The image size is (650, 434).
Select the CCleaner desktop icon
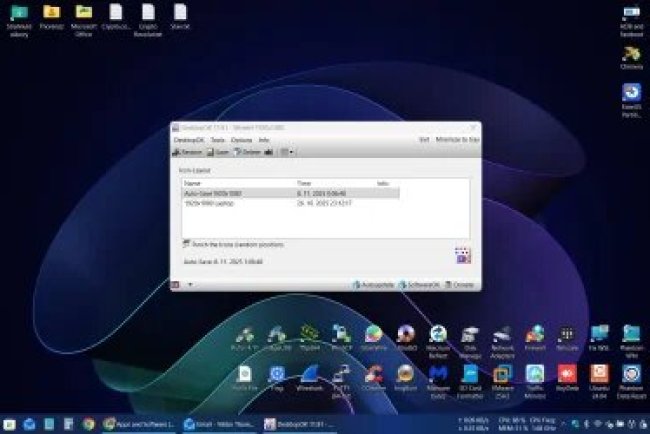[374, 378]
